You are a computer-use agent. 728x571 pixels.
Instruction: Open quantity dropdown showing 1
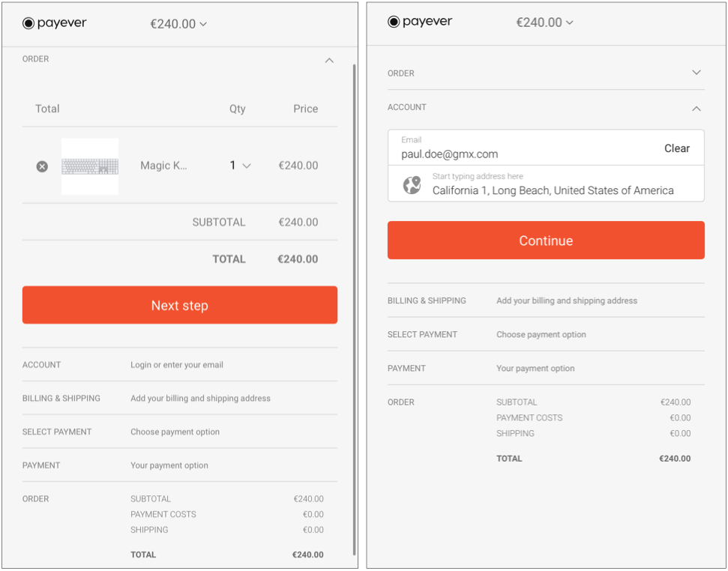(x=241, y=166)
